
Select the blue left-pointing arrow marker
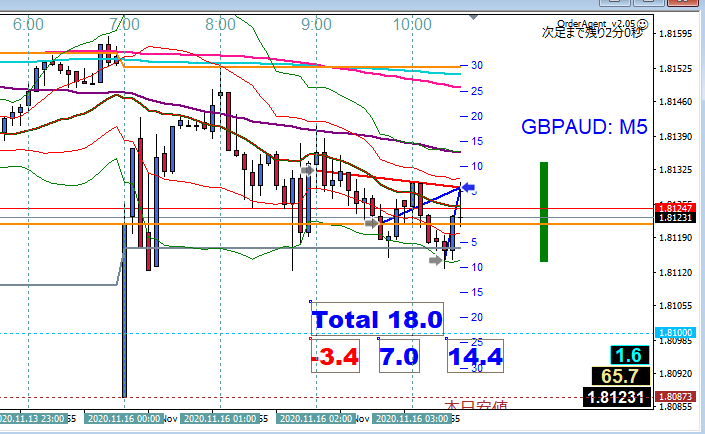(469, 187)
